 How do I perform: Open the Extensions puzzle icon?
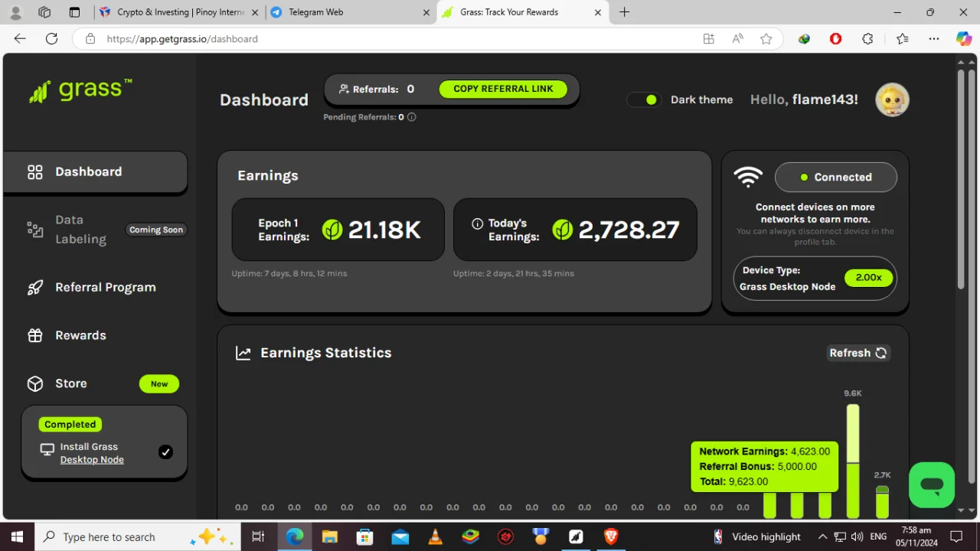(x=867, y=39)
